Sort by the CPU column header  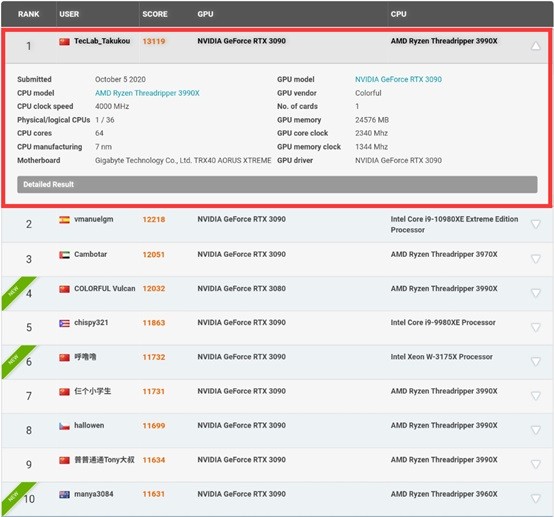tap(399, 14)
